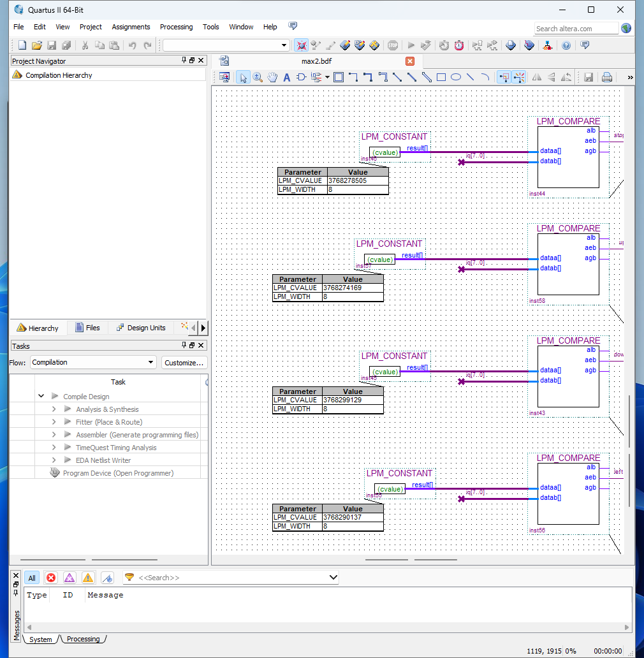Image resolution: width=644 pixels, height=658 pixels.
Task: Expand the Analysis & Synthesis task
Action: click(x=54, y=409)
